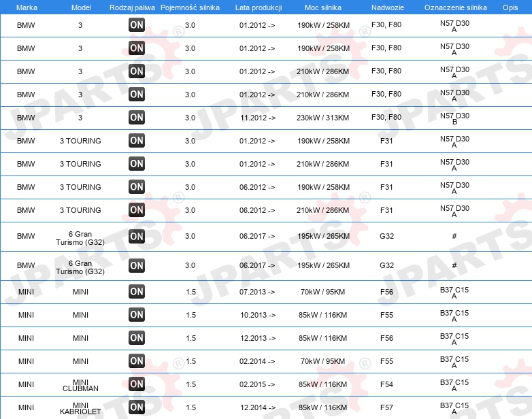Select F31 cell in 3 TOURING 06.2012 210kW row
The image size is (532, 419).
(386, 210)
